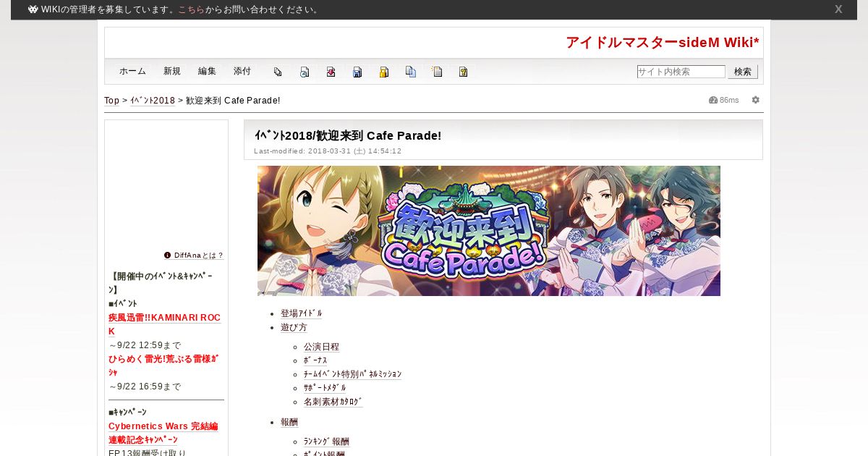Open the 疾風迅雷!!KAMINARI ROCK event link

click(164, 324)
